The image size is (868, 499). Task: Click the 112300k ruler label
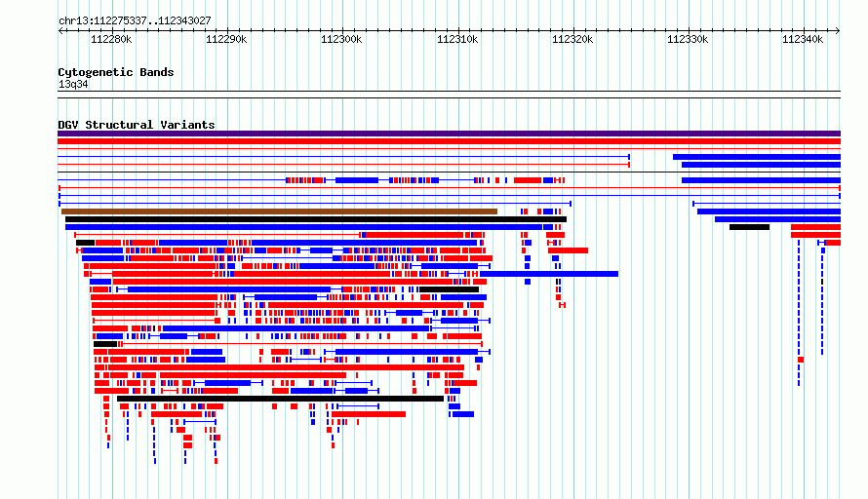pos(341,39)
